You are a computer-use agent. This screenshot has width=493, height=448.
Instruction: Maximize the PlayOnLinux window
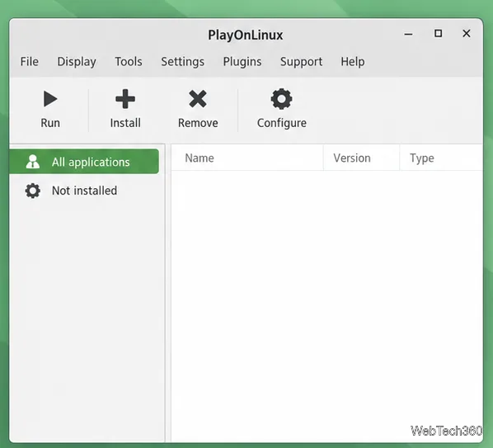coord(438,33)
